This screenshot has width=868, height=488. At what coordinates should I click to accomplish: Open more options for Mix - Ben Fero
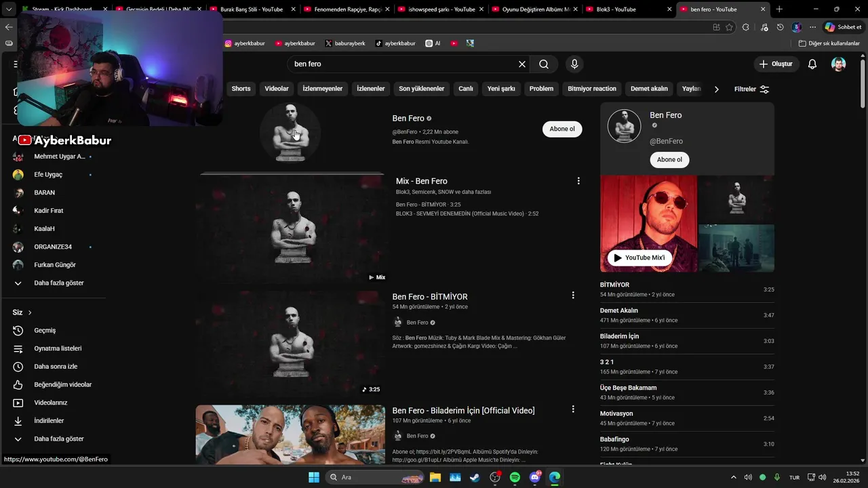578,181
